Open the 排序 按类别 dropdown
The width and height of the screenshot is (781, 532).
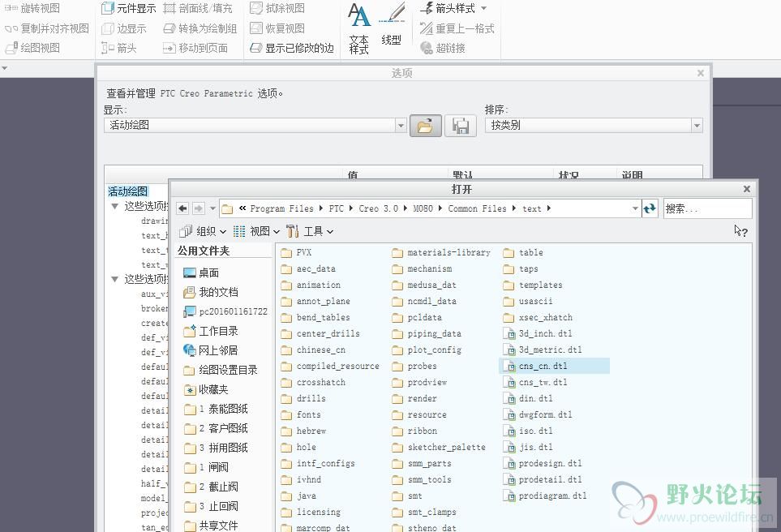[x=697, y=125]
